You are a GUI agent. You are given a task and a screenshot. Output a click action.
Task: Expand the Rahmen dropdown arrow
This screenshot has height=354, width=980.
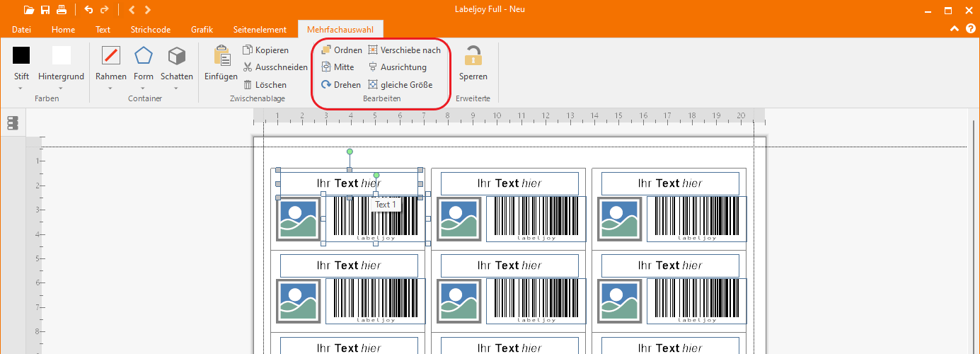coord(111,88)
